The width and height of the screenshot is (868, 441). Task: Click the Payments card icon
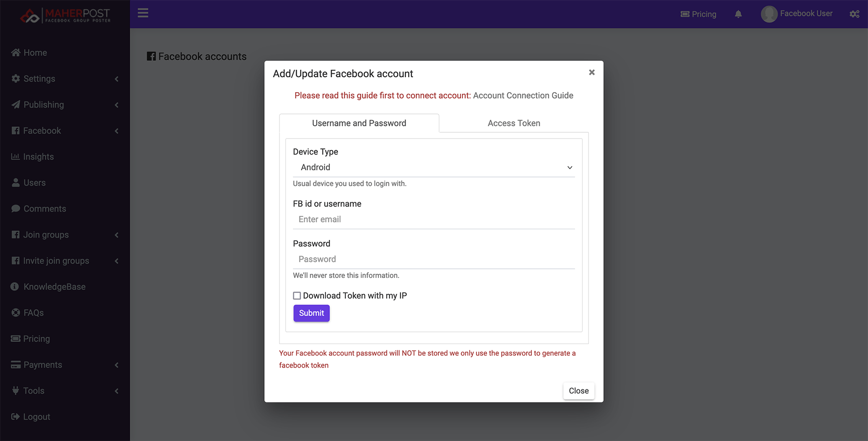click(16, 365)
